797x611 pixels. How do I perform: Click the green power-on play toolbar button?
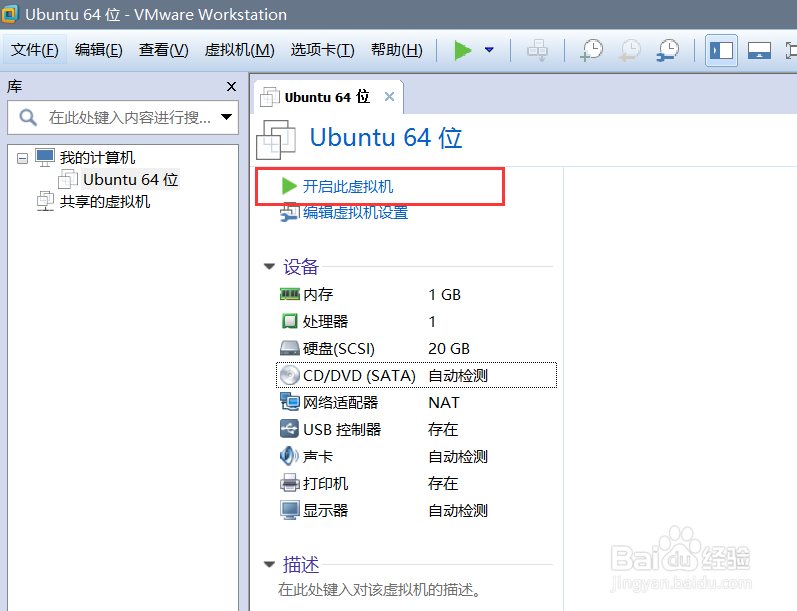click(x=463, y=50)
